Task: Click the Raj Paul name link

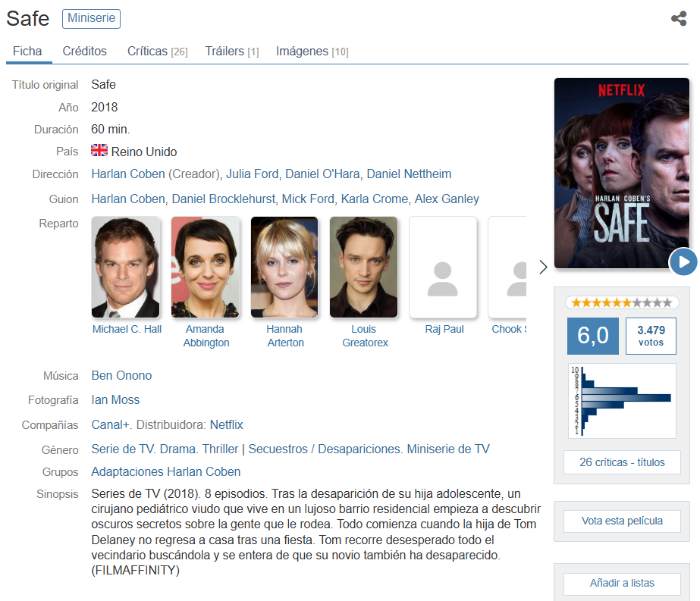Action: (444, 329)
